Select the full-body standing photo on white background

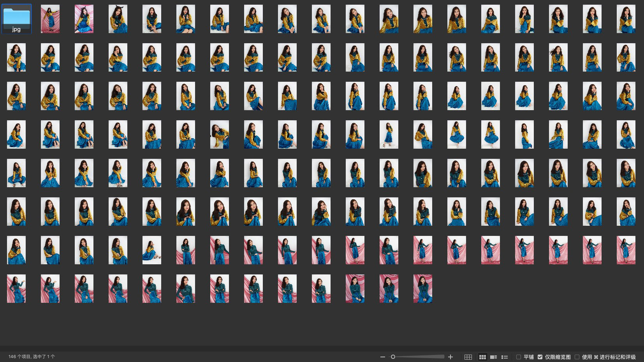click(x=389, y=134)
